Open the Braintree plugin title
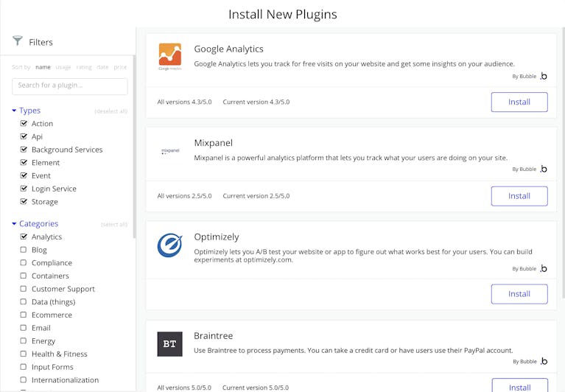Image resolution: width=565 pixels, height=392 pixels. 214,336
